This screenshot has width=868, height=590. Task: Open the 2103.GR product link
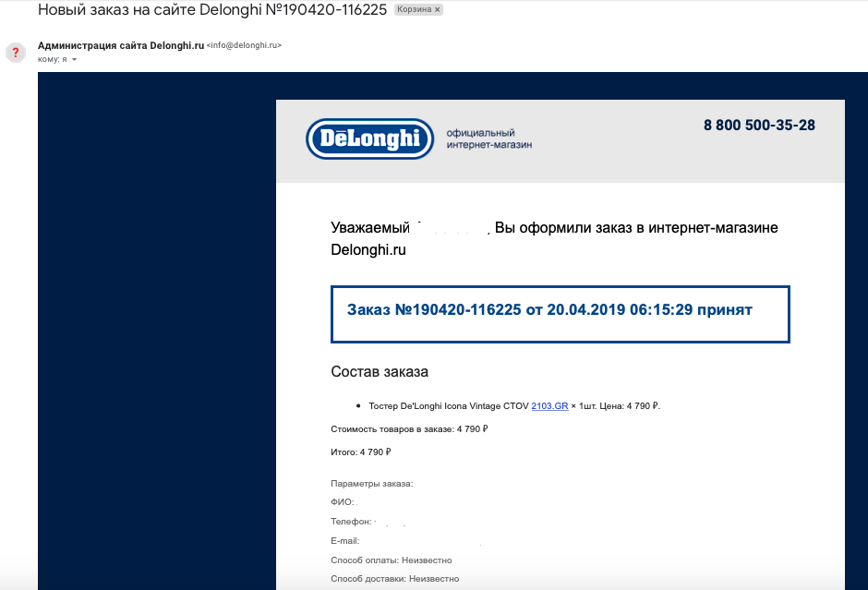[549, 405]
